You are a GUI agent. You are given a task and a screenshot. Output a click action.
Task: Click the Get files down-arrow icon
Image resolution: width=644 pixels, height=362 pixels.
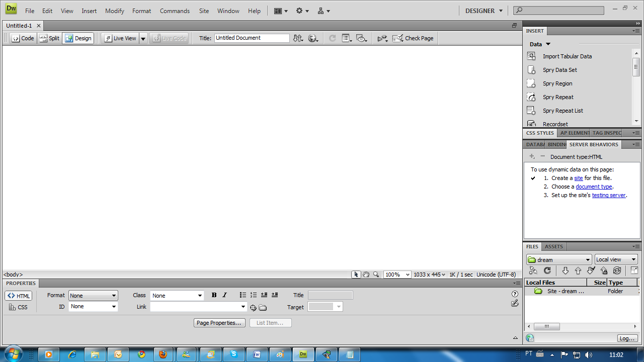[x=565, y=270]
